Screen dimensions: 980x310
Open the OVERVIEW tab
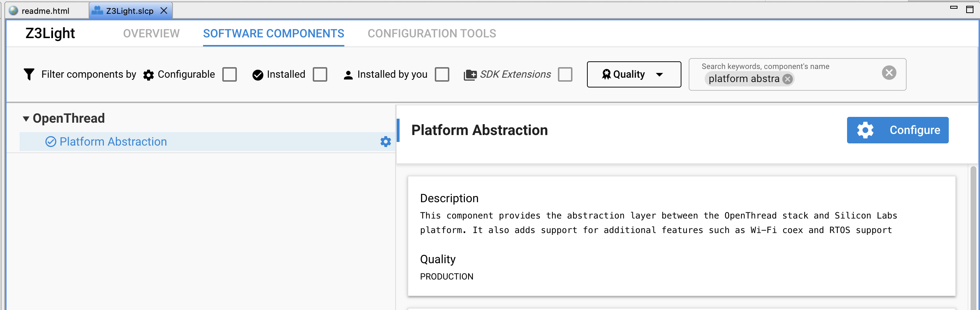tap(151, 33)
